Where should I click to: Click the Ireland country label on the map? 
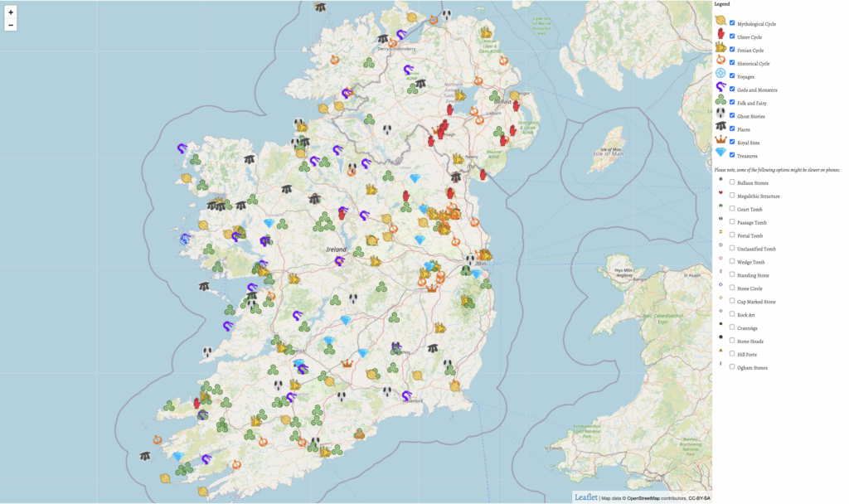pos(336,249)
